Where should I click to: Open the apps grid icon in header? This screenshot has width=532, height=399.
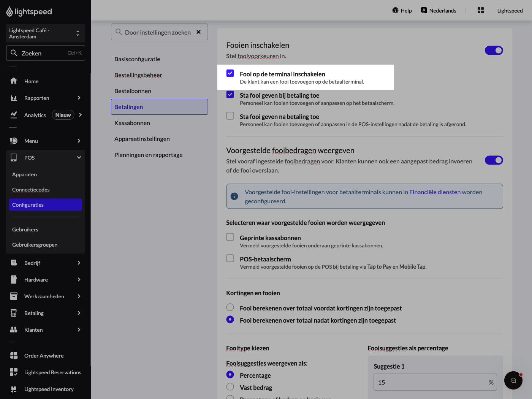pyautogui.click(x=481, y=10)
